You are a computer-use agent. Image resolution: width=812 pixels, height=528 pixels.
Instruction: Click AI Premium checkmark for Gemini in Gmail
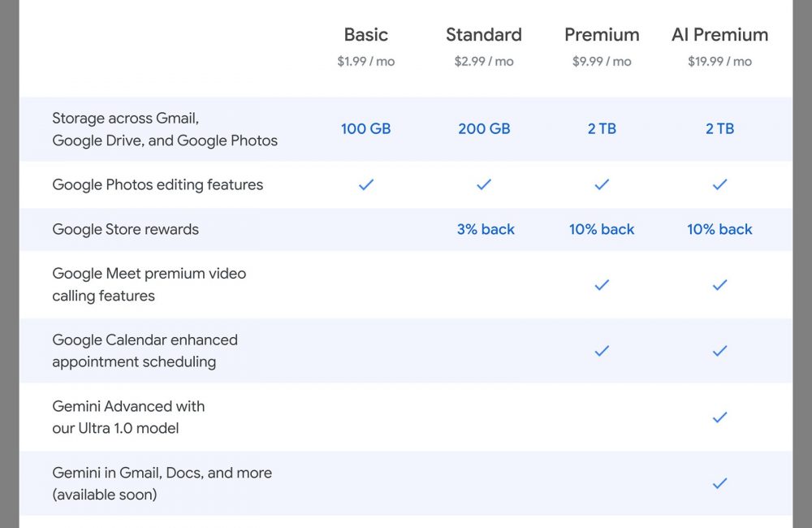pyautogui.click(x=719, y=484)
